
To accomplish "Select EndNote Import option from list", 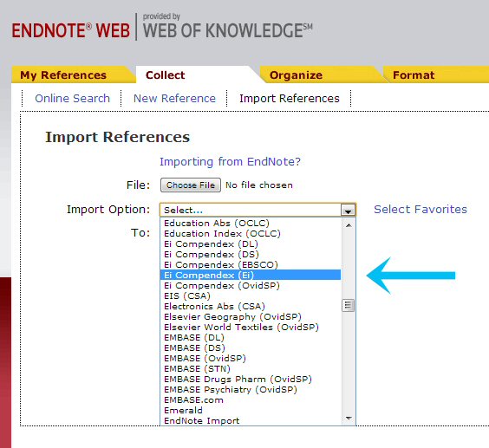I will click(201, 420).
